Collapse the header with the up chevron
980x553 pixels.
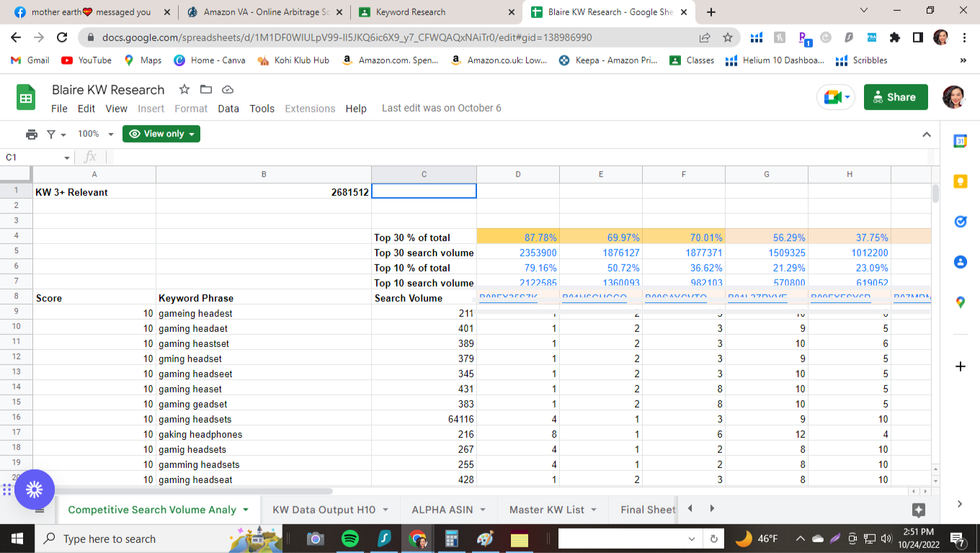click(927, 135)
